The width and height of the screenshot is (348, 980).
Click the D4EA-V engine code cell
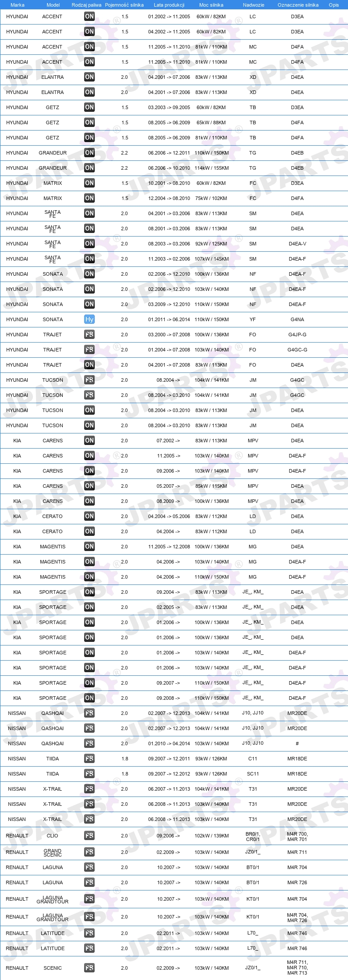coord(297,244)
